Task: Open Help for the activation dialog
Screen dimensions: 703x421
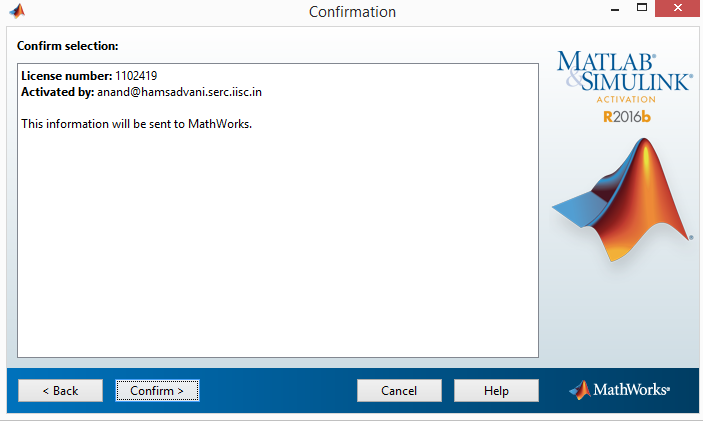Action: [496, 390]
